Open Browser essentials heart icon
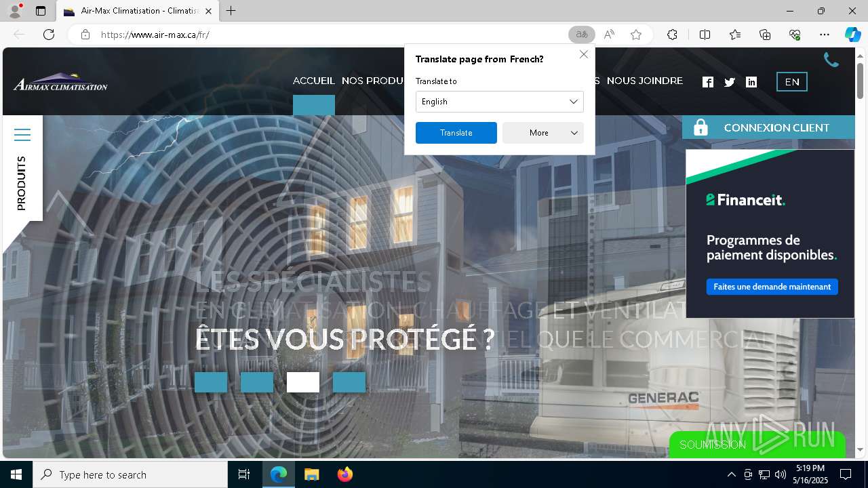 coord(795,35)
